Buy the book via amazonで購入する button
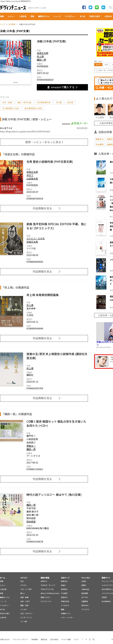The height and width of the screenshot is (644, 113). pyautogui.click(x=62, y=87)
